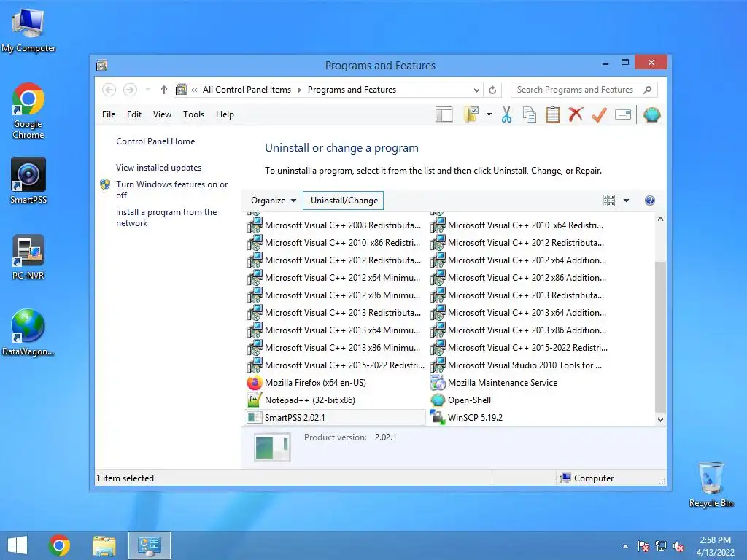Expand the breadcrumb arrow after All Control Panel Items
This screenshot has width=747, height=560.
coord(300,90)
